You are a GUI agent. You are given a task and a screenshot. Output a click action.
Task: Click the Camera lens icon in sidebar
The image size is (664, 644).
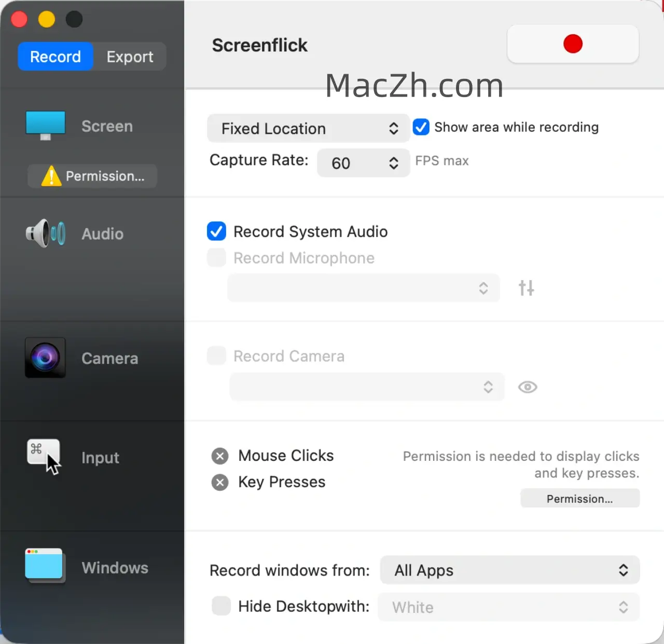pyautogui.click(x=45, y=358)
